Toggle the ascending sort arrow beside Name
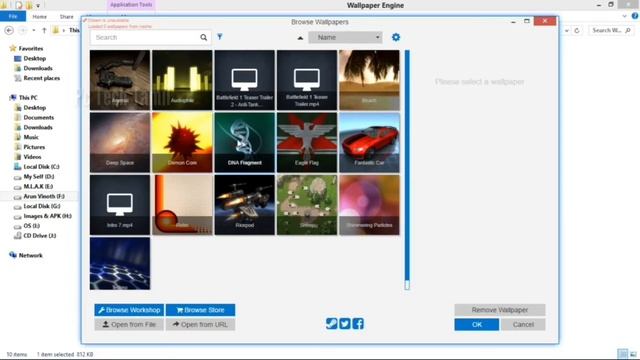Viewport: 640px width, 360px height. click(300, 38)
